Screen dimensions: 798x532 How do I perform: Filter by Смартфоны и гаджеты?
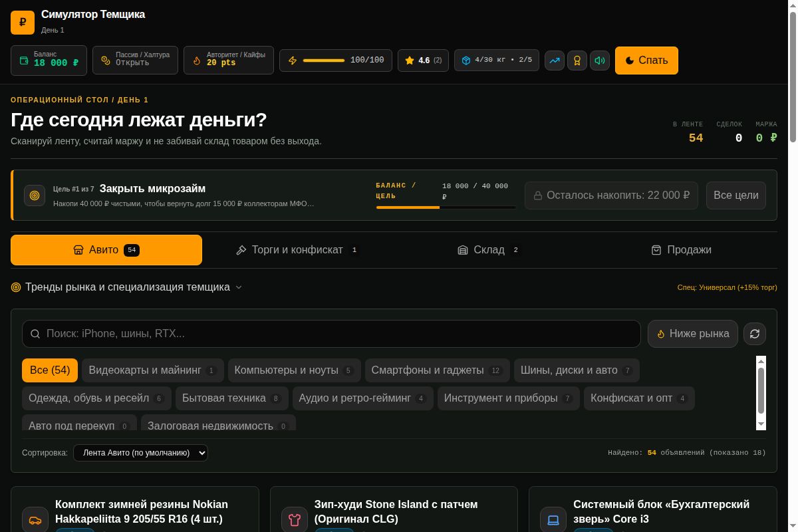point(438,370)
